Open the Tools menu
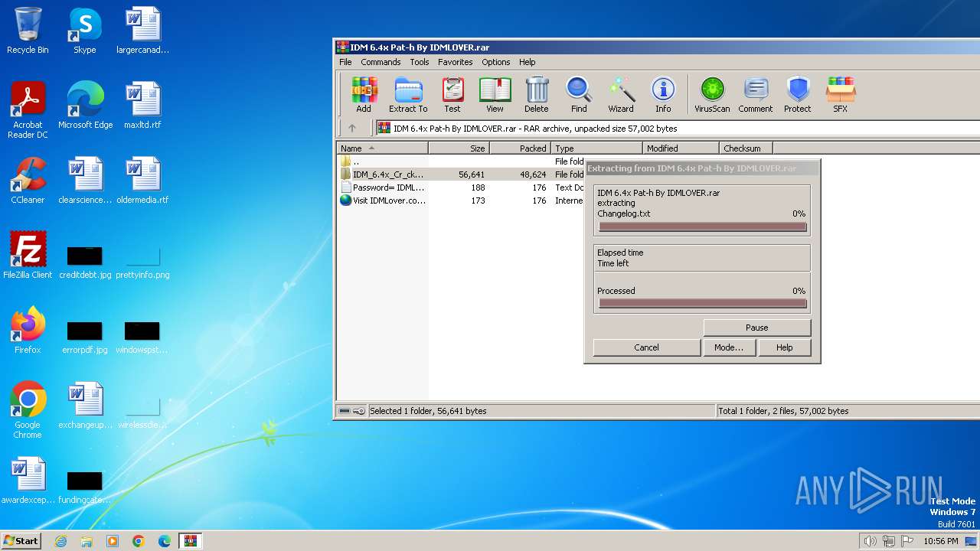 tap(420, 62)
